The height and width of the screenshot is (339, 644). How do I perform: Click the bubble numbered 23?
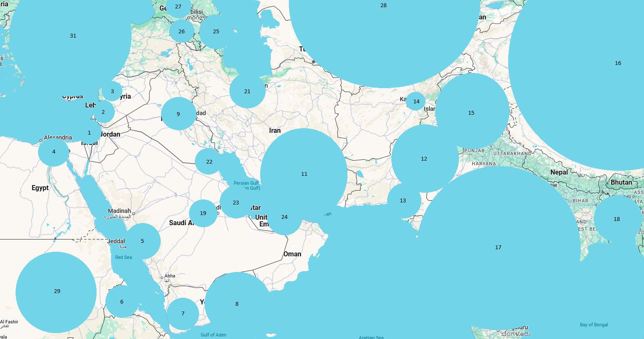coord(236,202)
